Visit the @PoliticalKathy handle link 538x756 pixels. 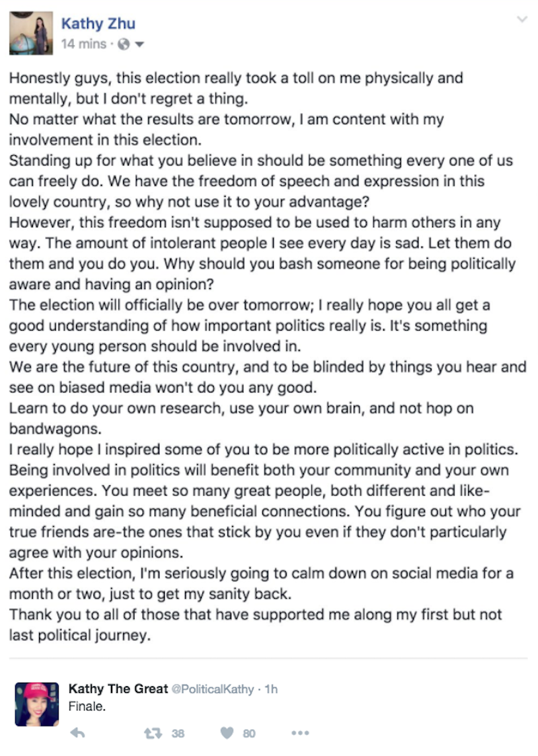click(x=213, y=689)
